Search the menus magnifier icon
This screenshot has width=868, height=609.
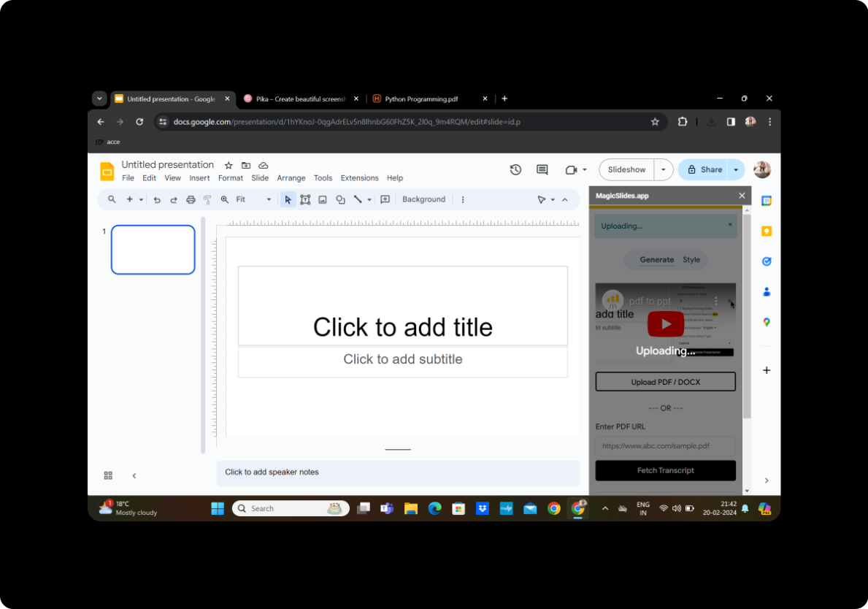click(x=112, y=199)
